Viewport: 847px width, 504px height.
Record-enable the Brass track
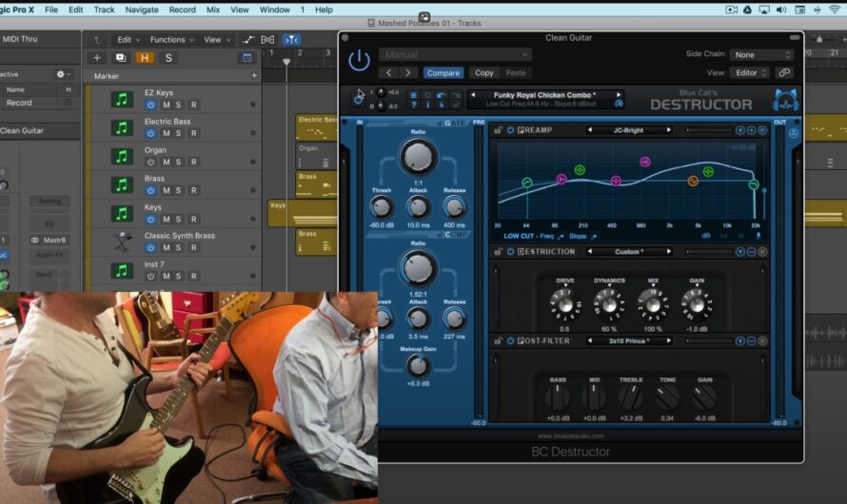193,190
